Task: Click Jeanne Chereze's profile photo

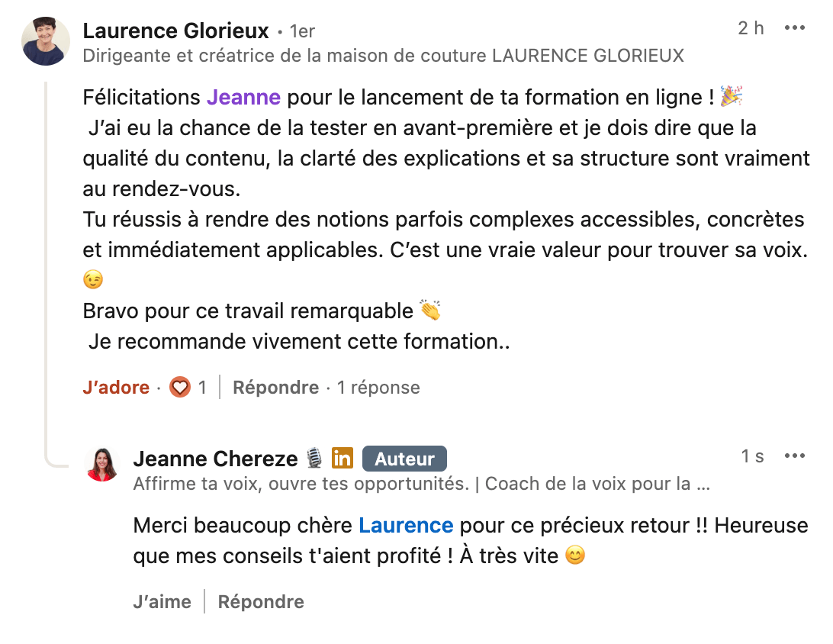Action: click(x=102, y=465)
